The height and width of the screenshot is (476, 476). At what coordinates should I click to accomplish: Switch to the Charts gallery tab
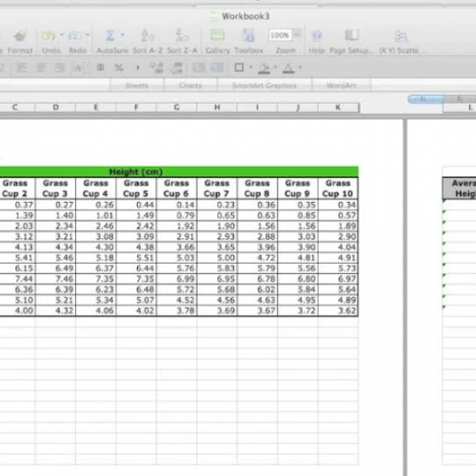[x=190, y=86]
